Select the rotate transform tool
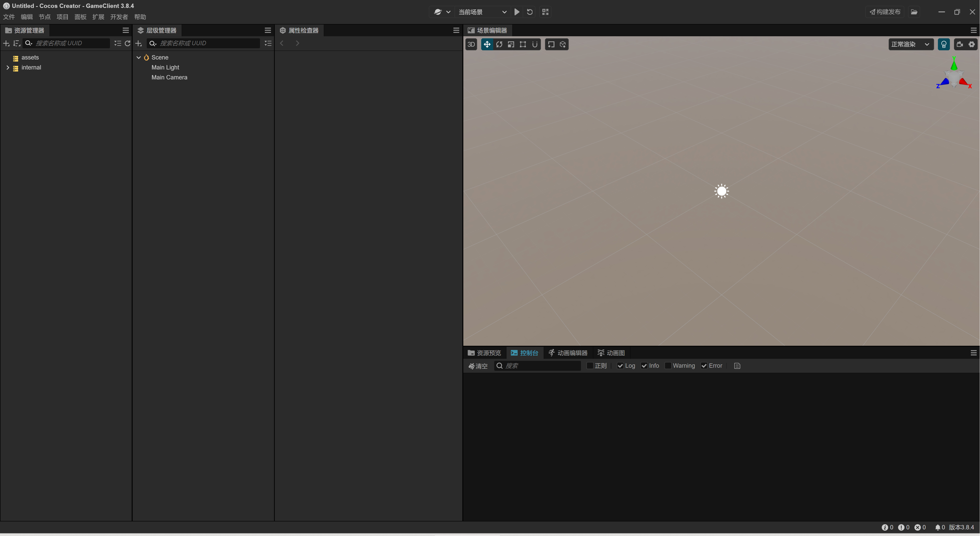This screenshot has height=536, width=980. [x=499, y=44]
